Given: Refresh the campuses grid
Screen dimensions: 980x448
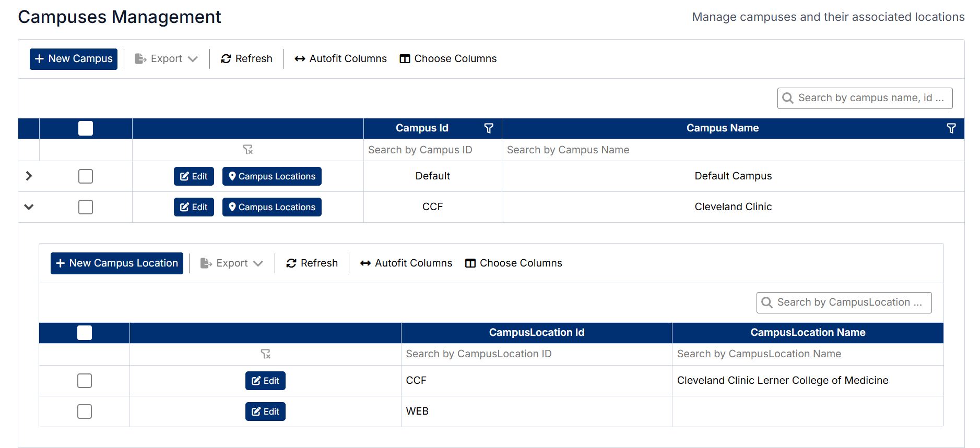Looking at the screenshot, I should tap(246, 59).
